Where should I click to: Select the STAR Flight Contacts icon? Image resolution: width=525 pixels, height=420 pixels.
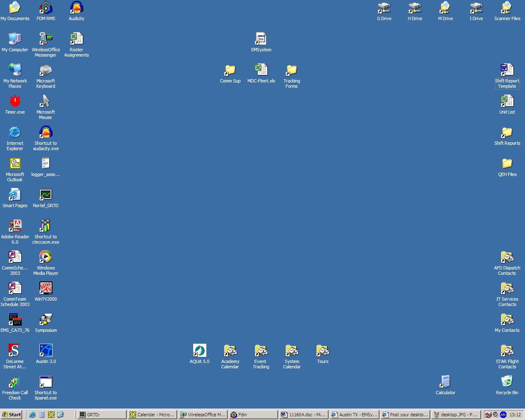coord(507,356)
